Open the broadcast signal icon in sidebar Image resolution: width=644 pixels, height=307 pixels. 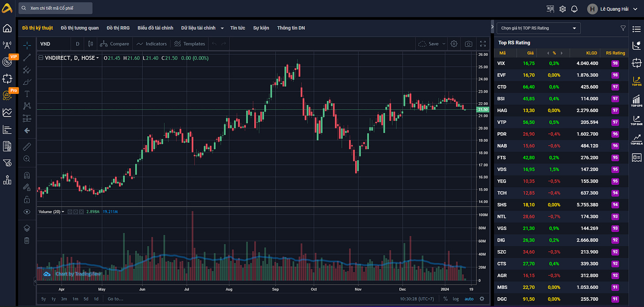pos(7,45)
